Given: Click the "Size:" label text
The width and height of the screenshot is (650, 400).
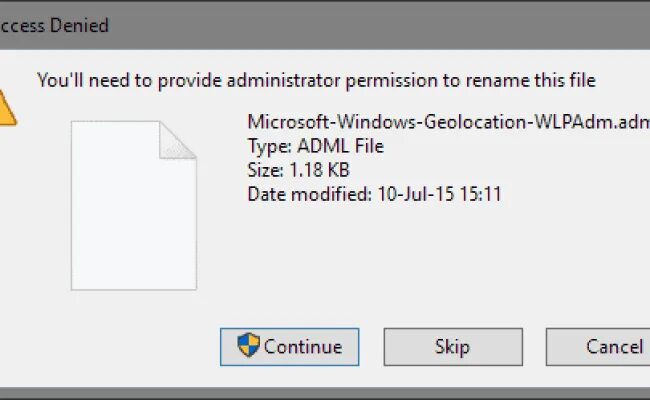Looking at the screenshot, I should pyautogui.click(x=267, y=170).
